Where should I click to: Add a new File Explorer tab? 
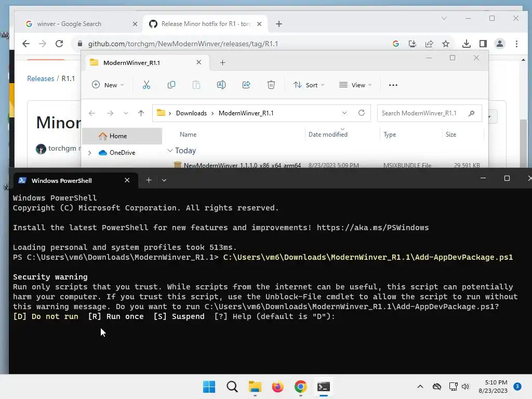(222, 63)
